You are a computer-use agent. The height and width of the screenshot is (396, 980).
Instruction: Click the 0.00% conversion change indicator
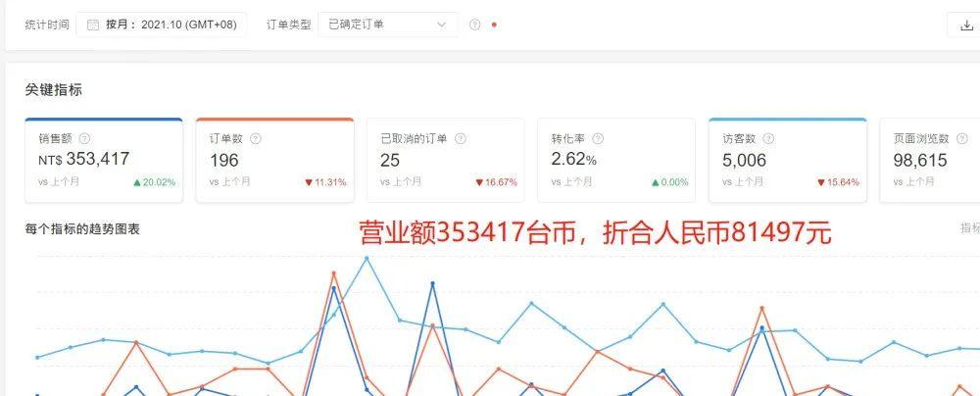pos(669,182)
